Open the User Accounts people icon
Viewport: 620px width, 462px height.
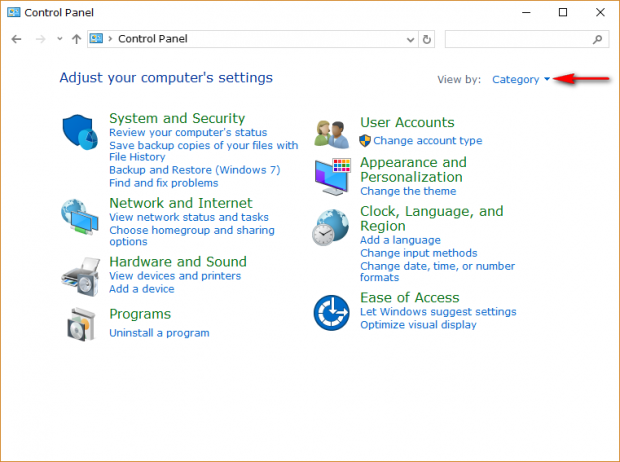[332, 134]
